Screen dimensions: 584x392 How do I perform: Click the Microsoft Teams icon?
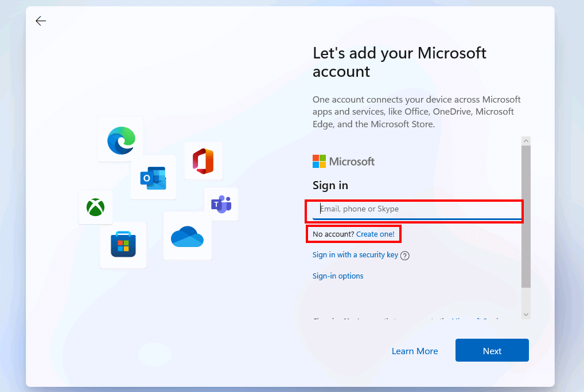[221, 203]
